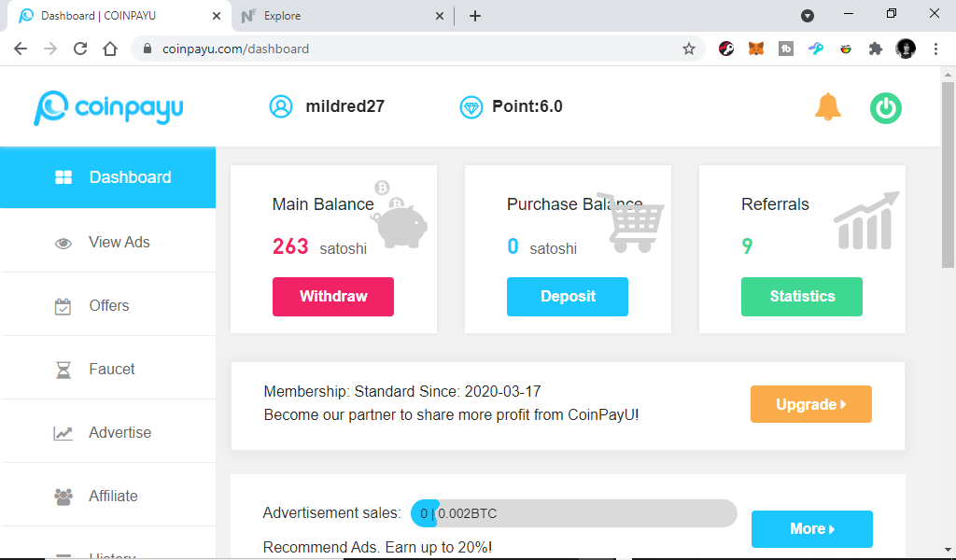Select Dashboard in sidebar menu

108,177
